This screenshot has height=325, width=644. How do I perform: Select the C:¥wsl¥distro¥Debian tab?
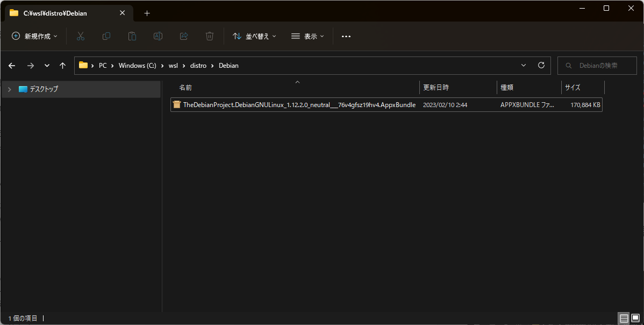(68, 13)
